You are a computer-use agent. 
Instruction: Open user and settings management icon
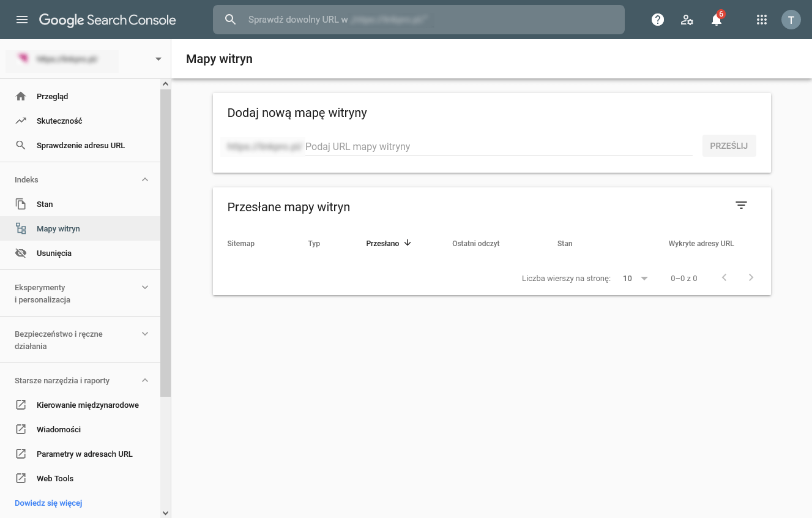(x=687, y=20)
